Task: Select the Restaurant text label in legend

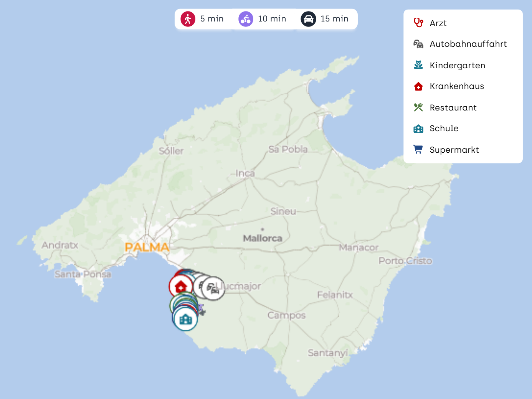Action: 453,108
